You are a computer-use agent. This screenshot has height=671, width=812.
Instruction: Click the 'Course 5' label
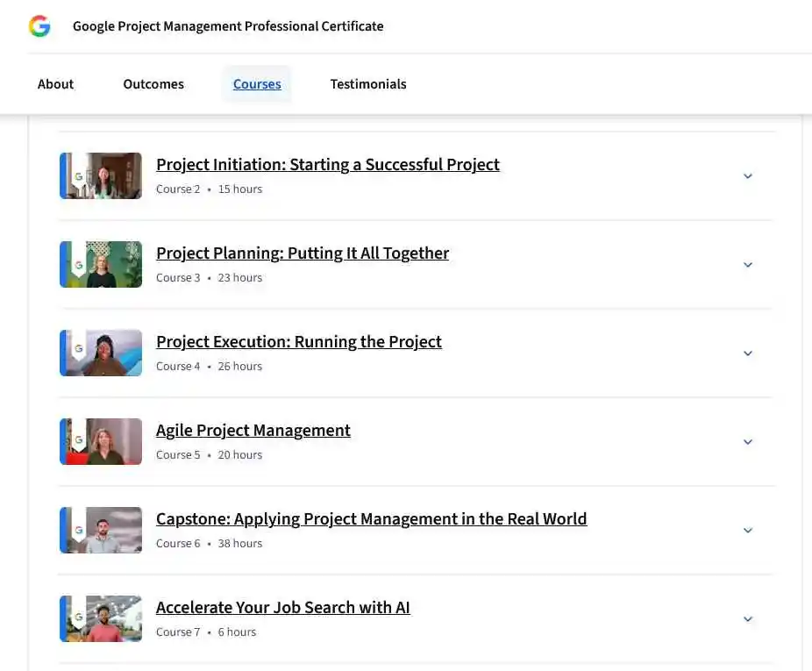pos(178,455)
